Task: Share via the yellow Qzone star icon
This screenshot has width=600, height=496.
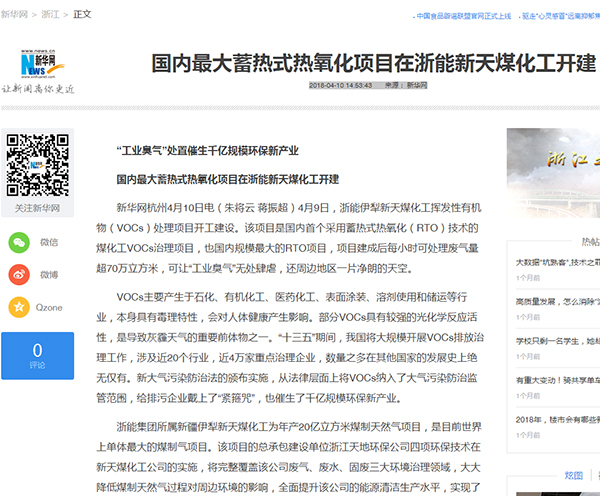Action: (19, 307)
